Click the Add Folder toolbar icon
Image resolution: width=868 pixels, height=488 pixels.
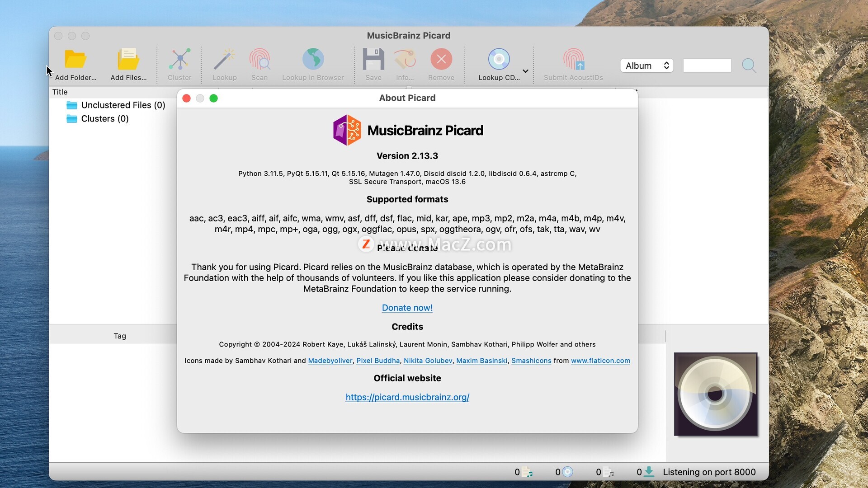point(75,59)
